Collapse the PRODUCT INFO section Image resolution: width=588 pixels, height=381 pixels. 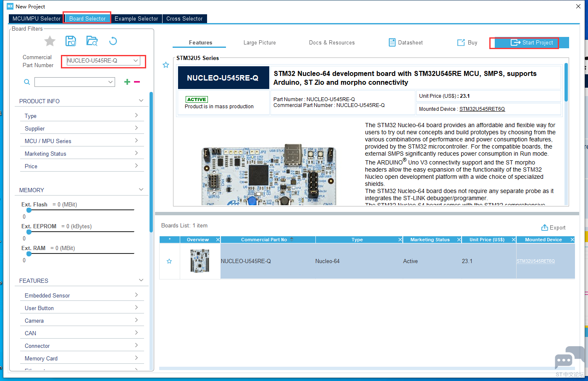click(x=141, y=101)
